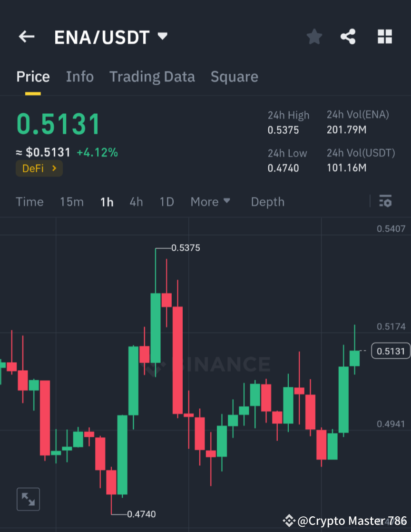Image resolution: width=411 pixels, height=532 pixels.
Task: Tap the back arrow to exit the chart
Action: [x=26, y=37]
